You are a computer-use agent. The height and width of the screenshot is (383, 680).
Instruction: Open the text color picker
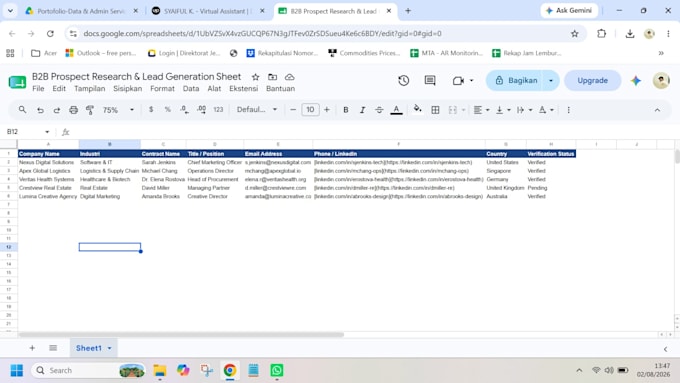click(396, 110)
